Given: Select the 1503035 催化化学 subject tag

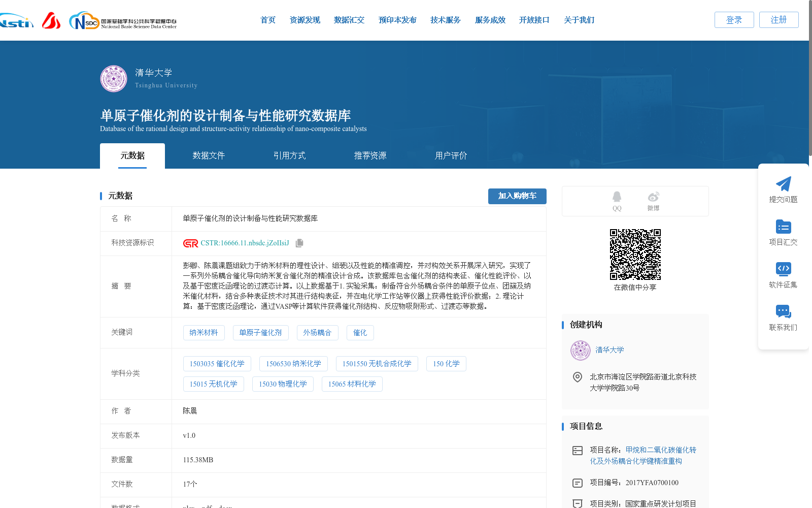Looking at the screenshot, I should click(x=217, y=364).
